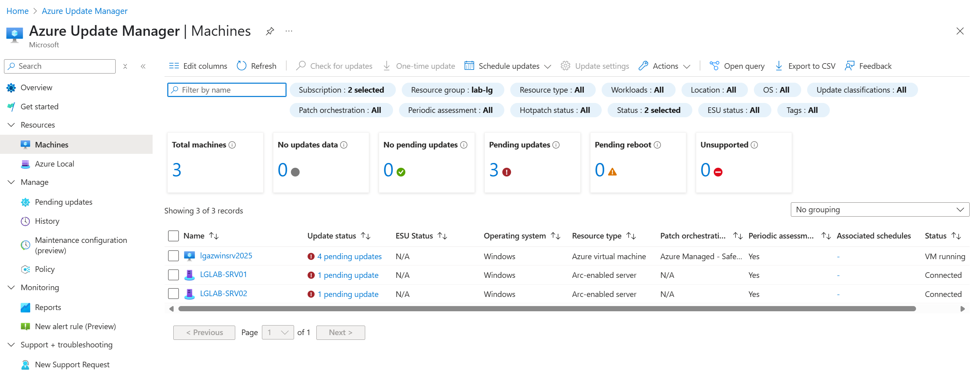Image resolution: width=980 pixels, height=382 pixels.
Task: Collapse the sidebar with double-chevron icon
Action: (143, 66)
